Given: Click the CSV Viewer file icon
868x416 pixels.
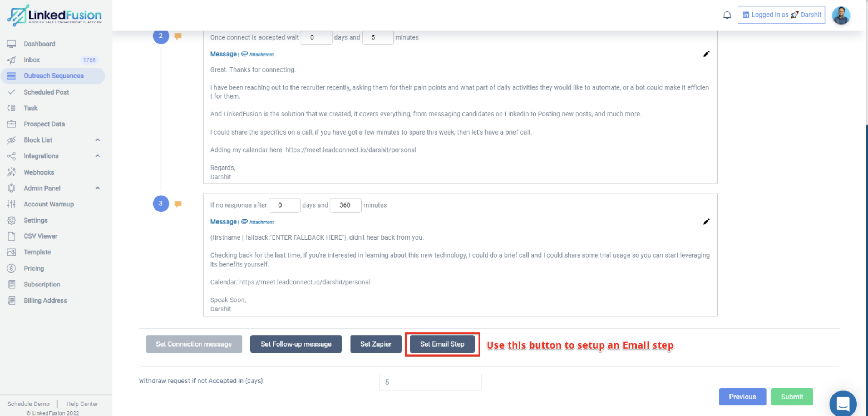Looking at the screenshot, I should (x=11, y=236).
